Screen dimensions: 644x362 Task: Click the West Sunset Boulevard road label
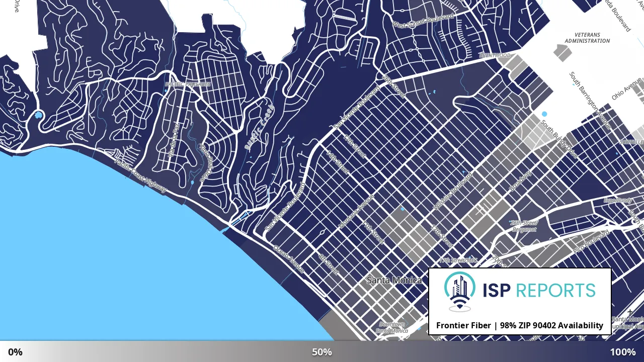click(423, 21)
